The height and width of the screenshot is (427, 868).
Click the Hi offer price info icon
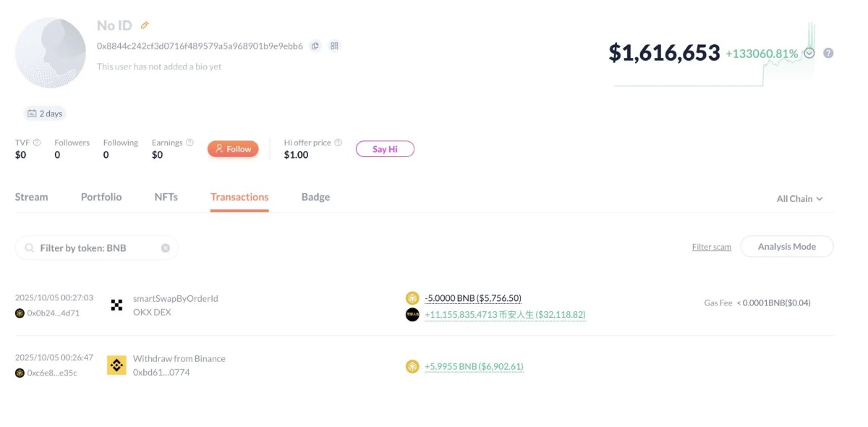(338, 143)
